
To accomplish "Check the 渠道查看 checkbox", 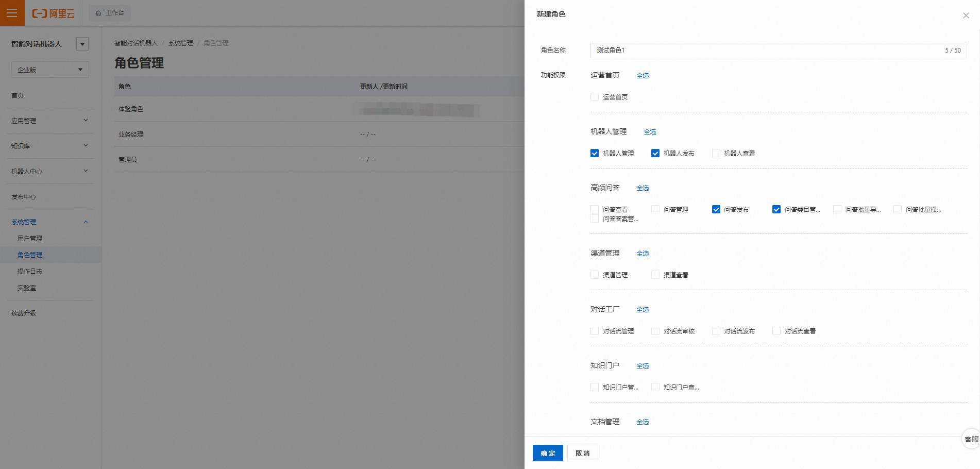I will [x=655, y=275].
